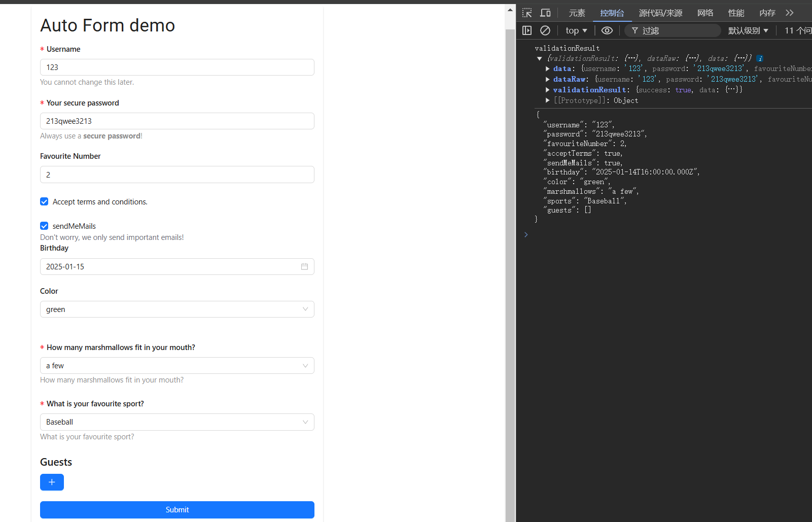Image resolution: width=812 pixels, height=522 pixels.
Task: Focus the Username input field
Action: [177, 67]
